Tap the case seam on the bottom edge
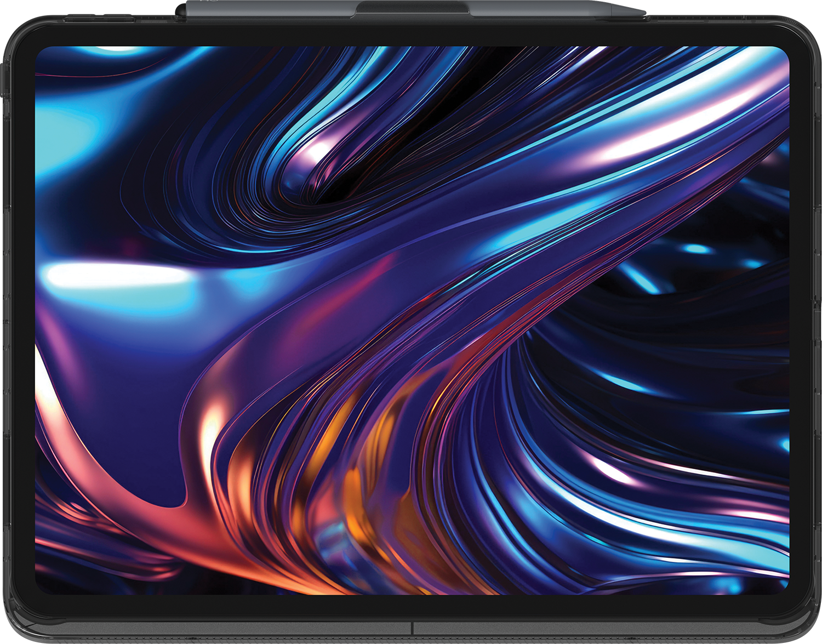Image resolution: width=822 pixels, height=644 pixels. click(412, 628)
